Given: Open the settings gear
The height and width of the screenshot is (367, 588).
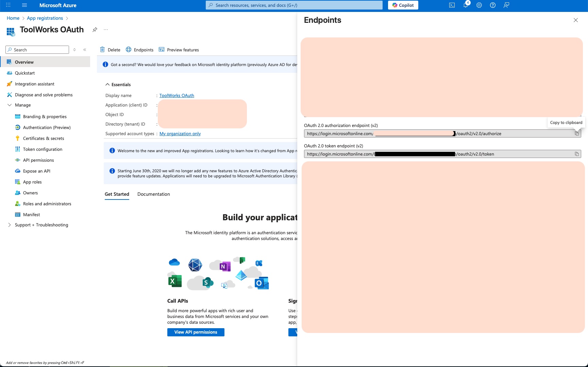Looking at the screenshot, I should 479,5.
